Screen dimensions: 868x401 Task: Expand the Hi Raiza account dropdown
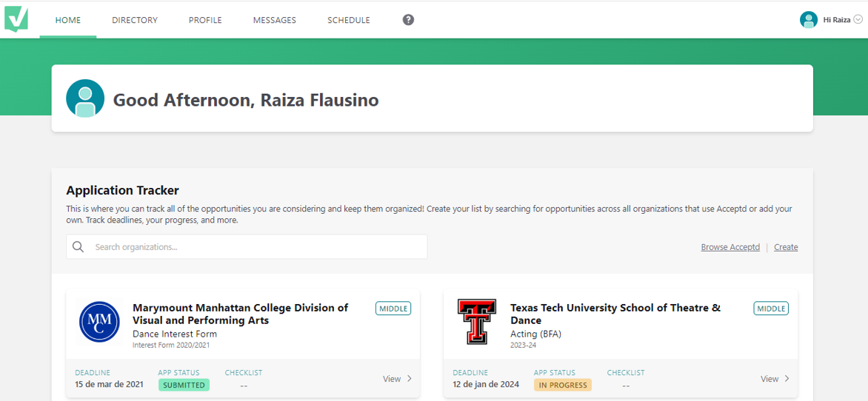(x=858, y=20)
